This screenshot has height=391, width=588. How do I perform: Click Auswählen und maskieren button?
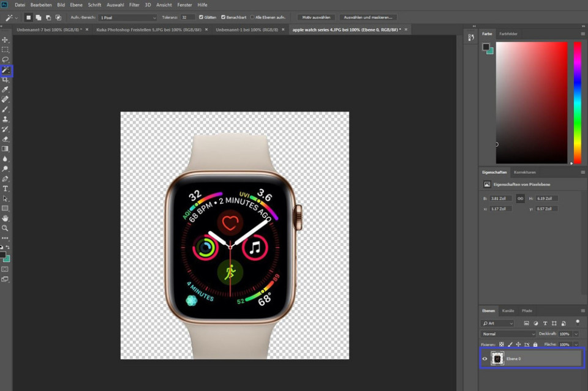pyautogui.click(x=368, y=17)
